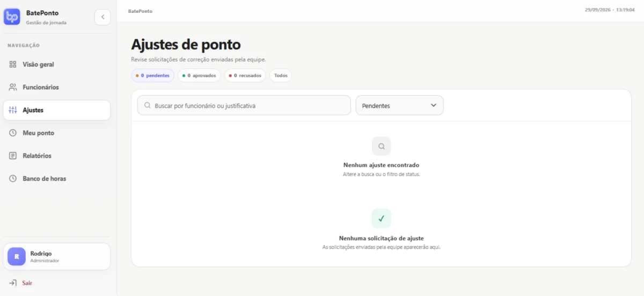The height and width of the screenshot is (296, 644).
Task: Click the green checkmark icon
Action: pos(382,219)
